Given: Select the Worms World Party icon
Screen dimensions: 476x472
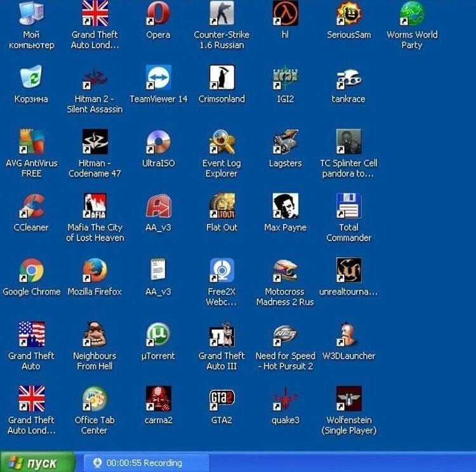Looking at the screenshot, I should coord(412,14).
